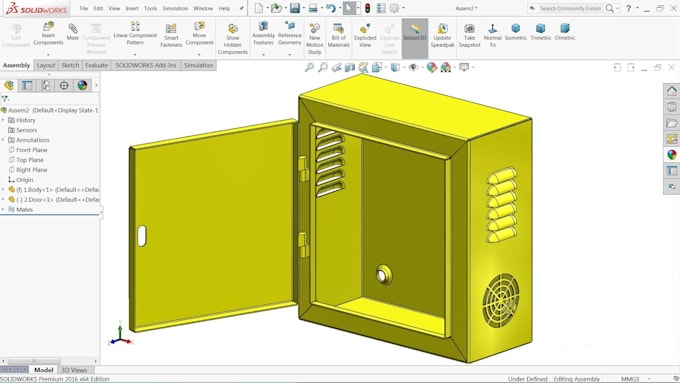
Task: Switch to Trimetric view
Action: [x=540, y=32]
